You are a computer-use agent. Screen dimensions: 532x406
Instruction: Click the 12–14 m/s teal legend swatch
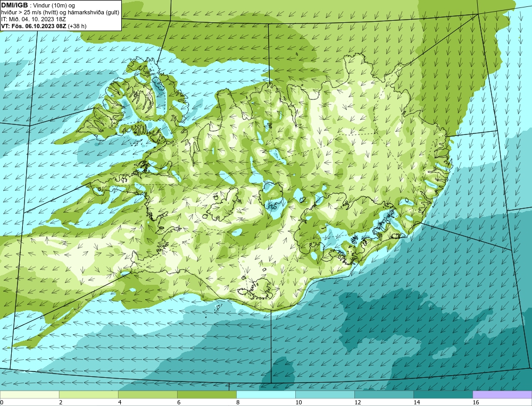click(384, 394)
